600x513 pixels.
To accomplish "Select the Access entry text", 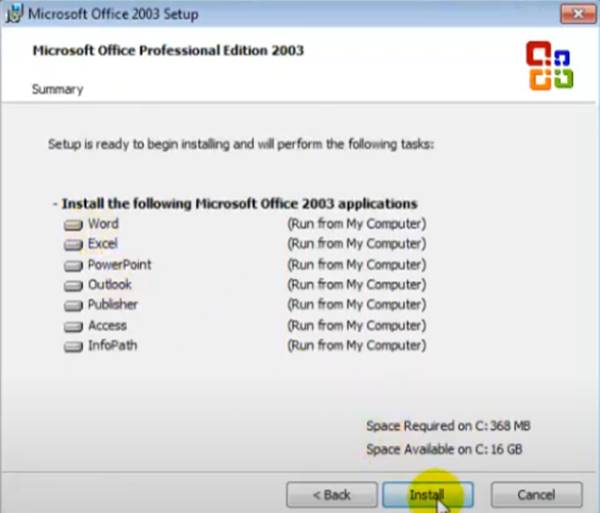I will (x=107, y=326).
